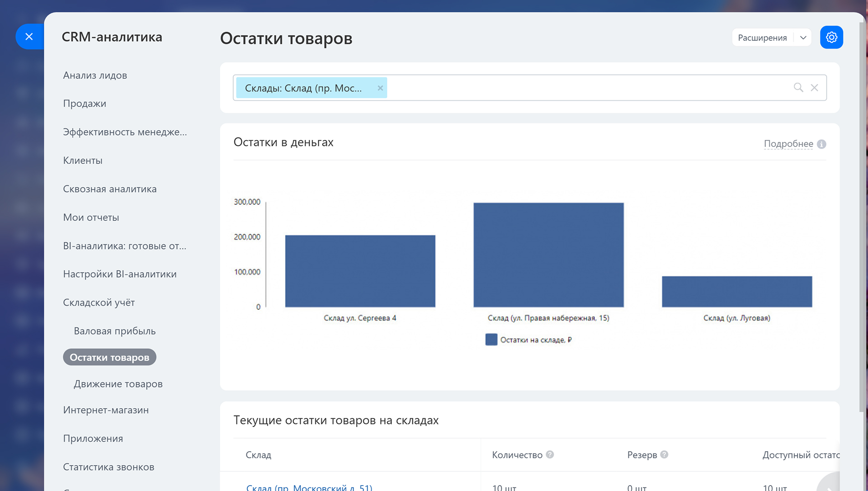Screen dimensions: 868x491
Task: Click the info icon next to Подробнее
Action: (x=821, y=144)
